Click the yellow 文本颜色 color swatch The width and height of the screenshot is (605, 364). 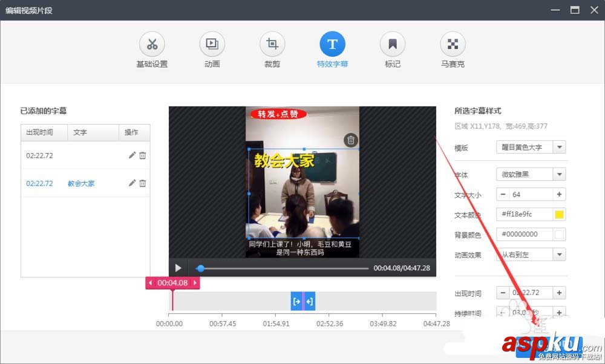click(x=560, y=214)
